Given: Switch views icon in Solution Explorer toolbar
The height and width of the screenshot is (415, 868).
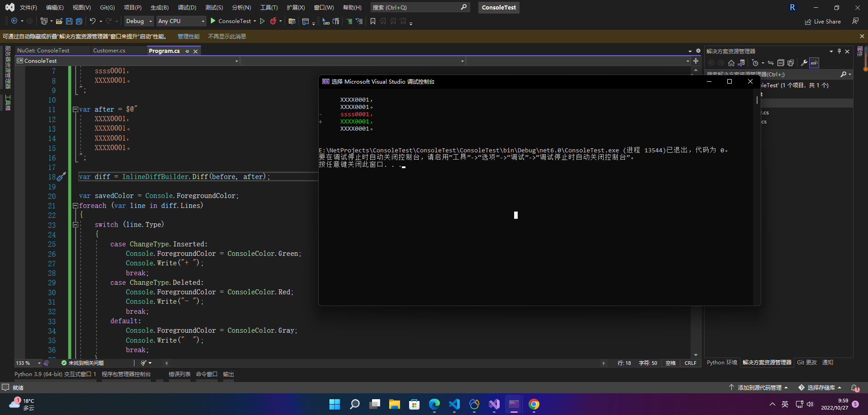Looking at the screenshot, I should (741, 63).
